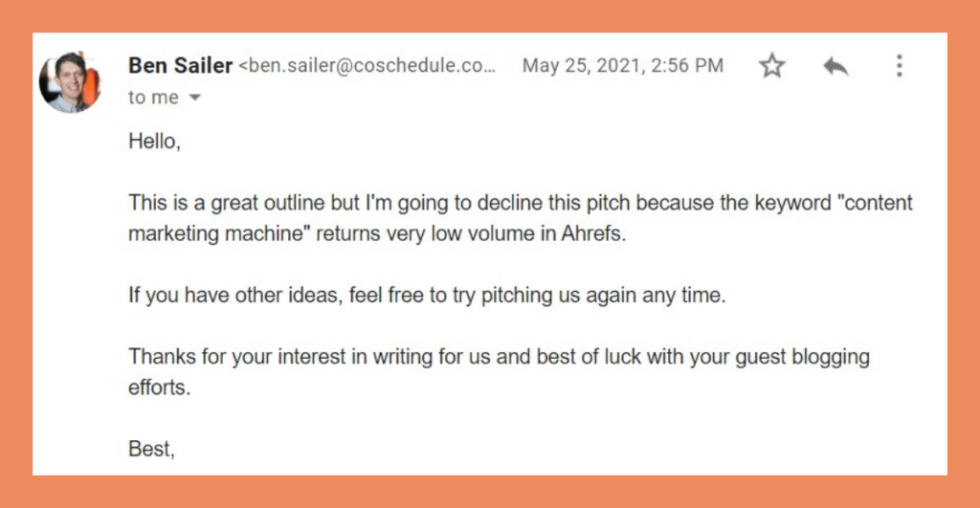Click the May 25, 2021 timestamp
Image resolution: width=980 pixels, height=508 pixels.
click(622, 66)
